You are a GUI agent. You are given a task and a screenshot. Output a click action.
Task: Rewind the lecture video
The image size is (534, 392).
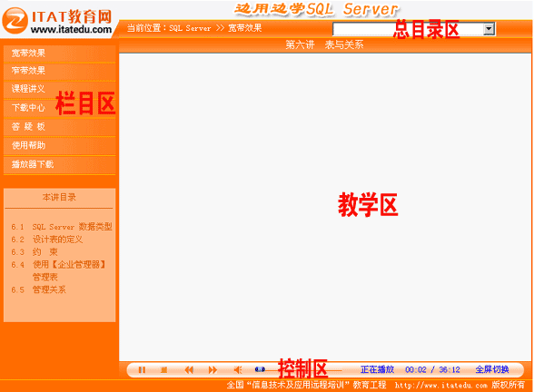pyautogui.click(x=189, y=369)
